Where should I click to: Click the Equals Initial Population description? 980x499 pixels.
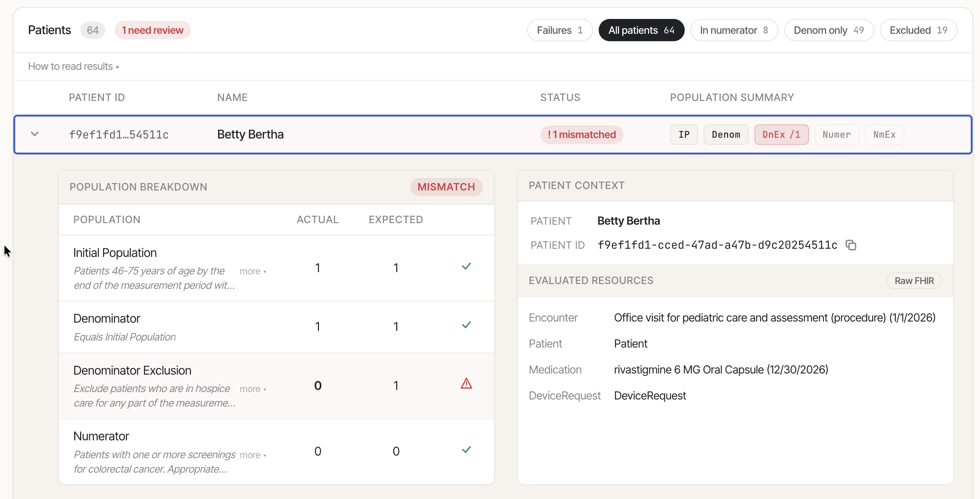[124, 337]
